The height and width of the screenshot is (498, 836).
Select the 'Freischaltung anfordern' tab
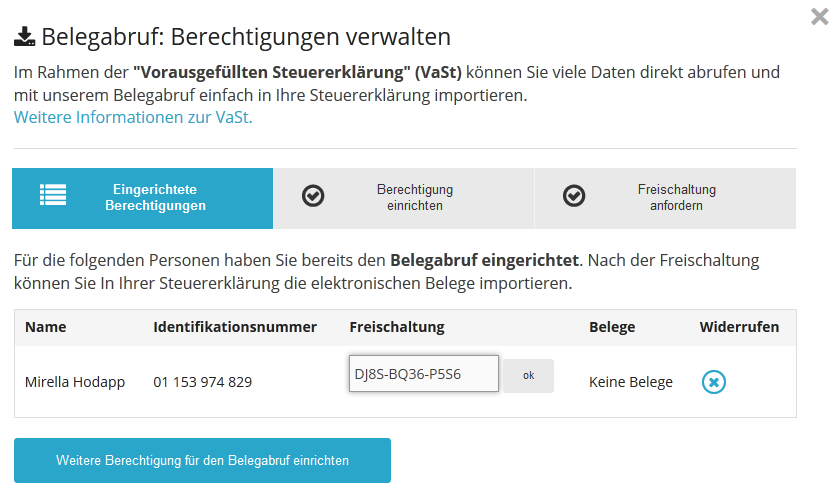point(676,197)
